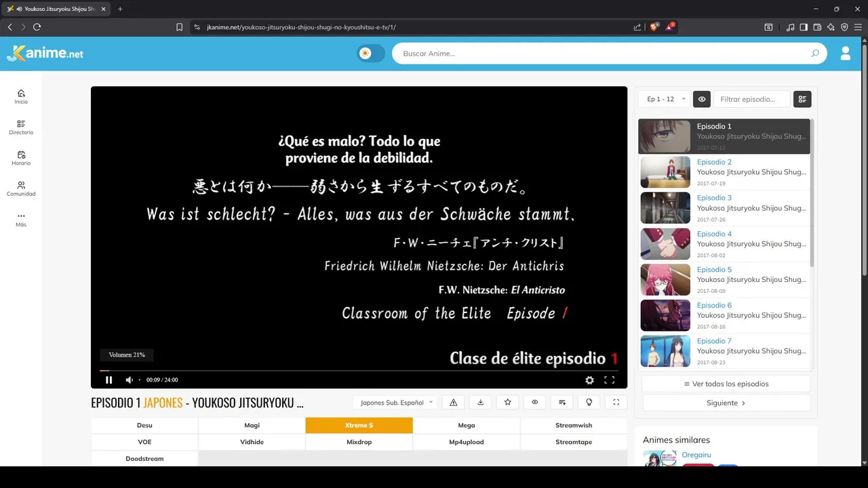Select the Streamwish server tab
Screen dimensions: 868x488
click(x=574, y=426)
